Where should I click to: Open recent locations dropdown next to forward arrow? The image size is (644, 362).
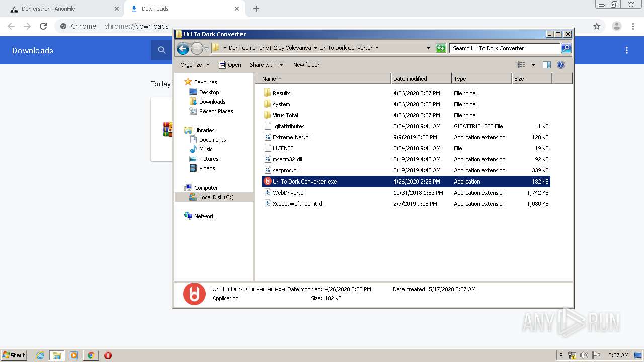(x=206, y=48)
